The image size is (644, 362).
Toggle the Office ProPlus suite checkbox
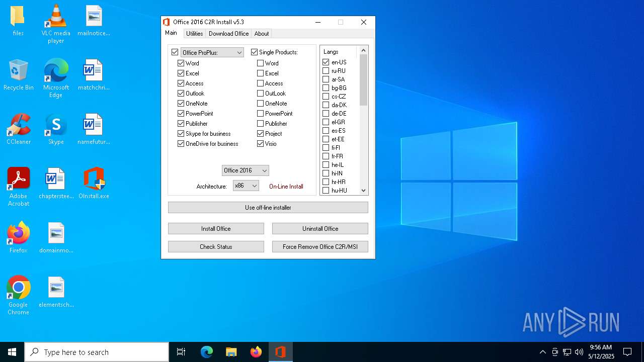click(175, 52)
